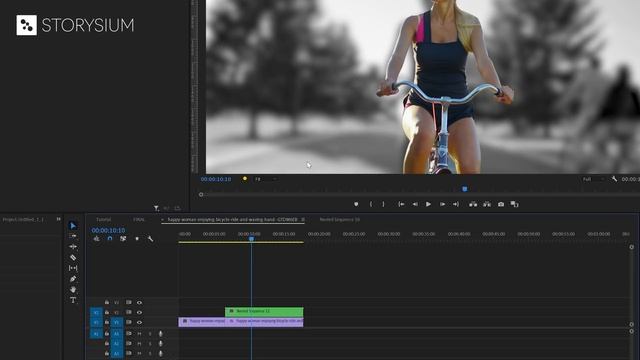
Task: Select the Type tool
Action: click(73, 300)
